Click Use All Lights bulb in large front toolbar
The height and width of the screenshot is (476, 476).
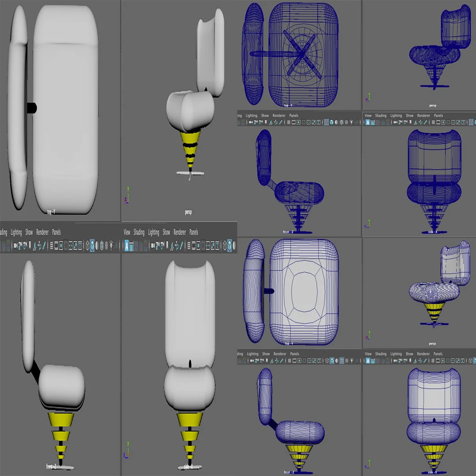coord(111,246)
